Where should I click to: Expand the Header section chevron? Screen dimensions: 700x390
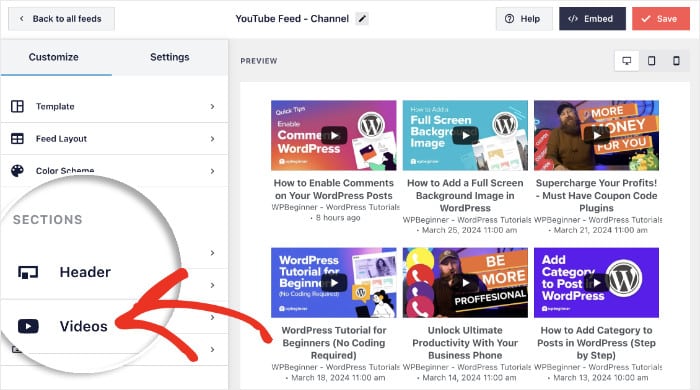212,253
